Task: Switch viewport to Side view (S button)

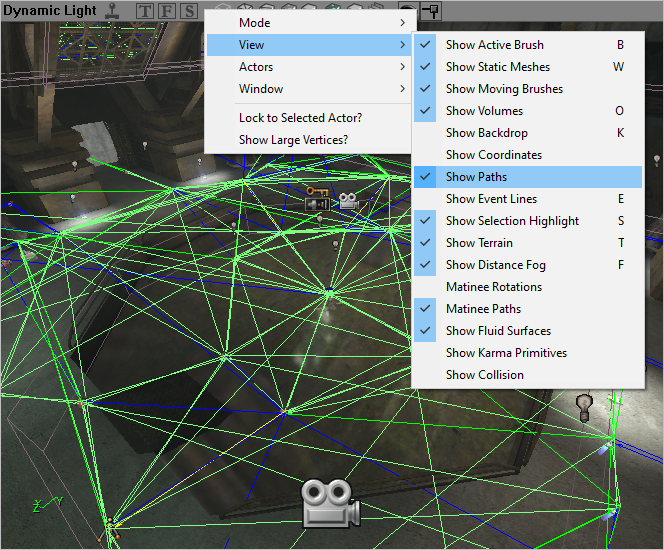Action: [187, 11]
